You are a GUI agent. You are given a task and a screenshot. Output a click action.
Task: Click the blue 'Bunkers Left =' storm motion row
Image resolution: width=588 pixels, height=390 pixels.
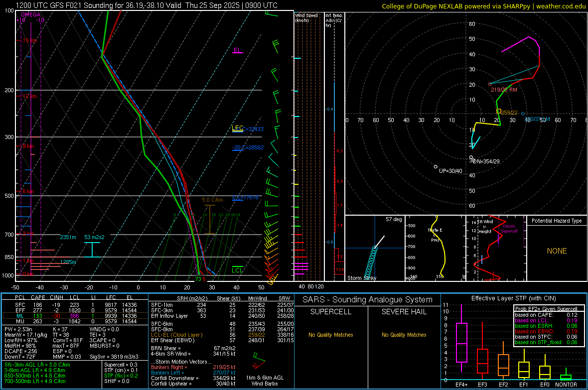[x=193, y=373]
